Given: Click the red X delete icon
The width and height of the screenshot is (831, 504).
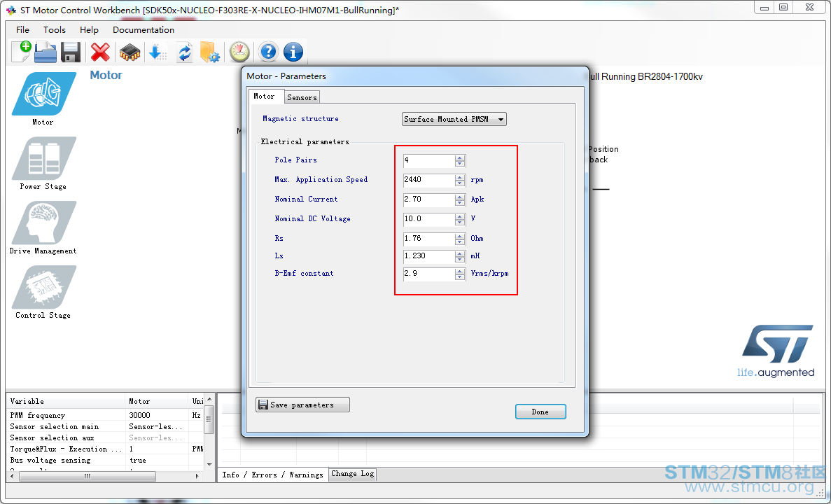Looking at the screenshot, I should coord(100,52).
